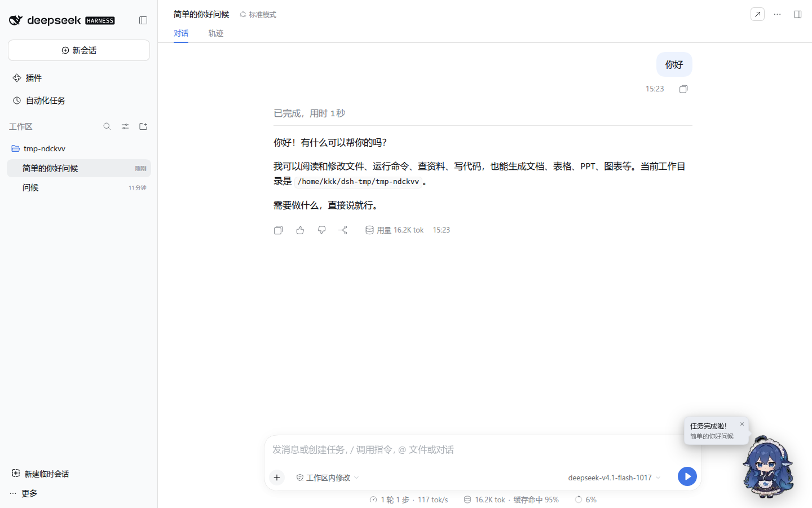Open conversation in external window arrow icon
This screenshot has height=508, width=812.
click(757, 14)
